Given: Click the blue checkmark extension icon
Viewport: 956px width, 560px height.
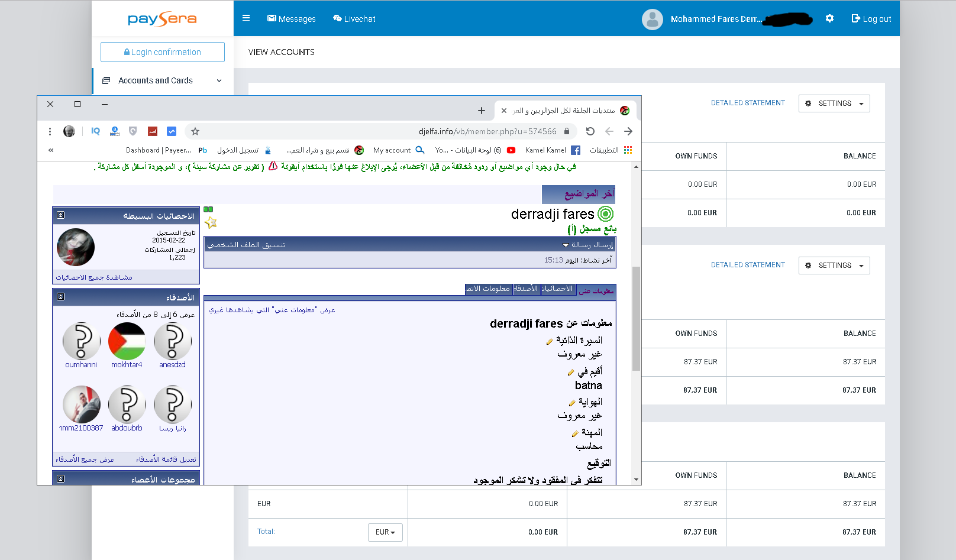Looking at the screenshot, I should 172,131.
